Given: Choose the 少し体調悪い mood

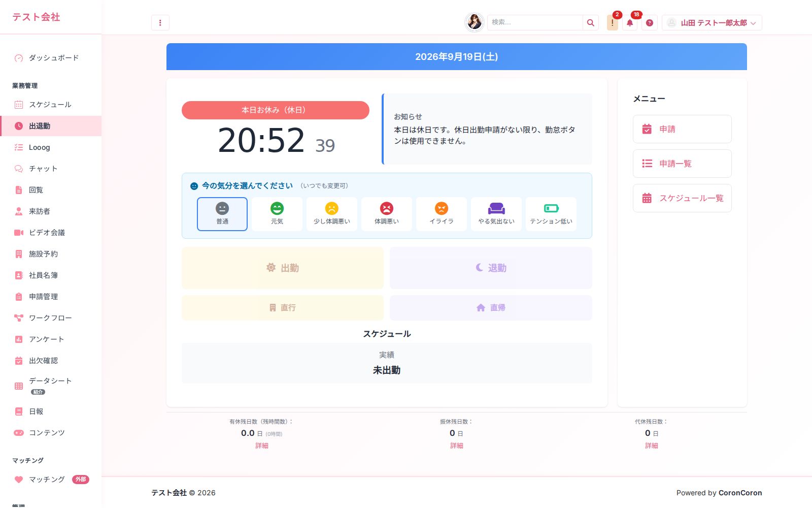Looking at the screenshot, I should click(332, 214).
